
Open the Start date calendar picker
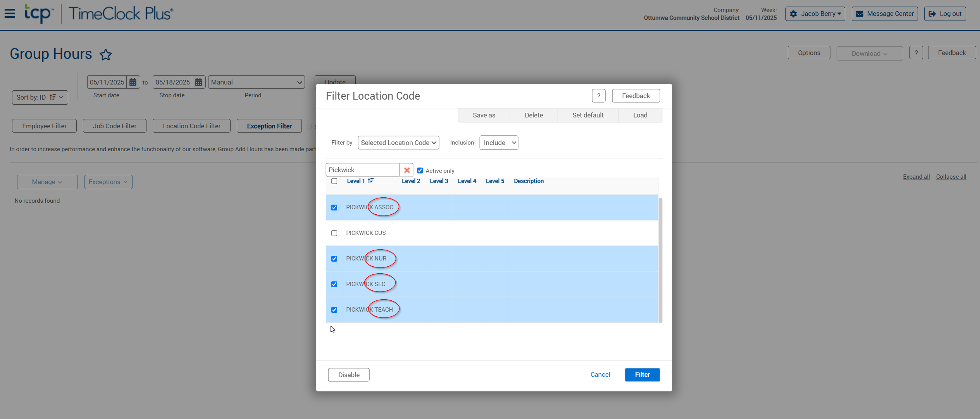coord(133,82)
